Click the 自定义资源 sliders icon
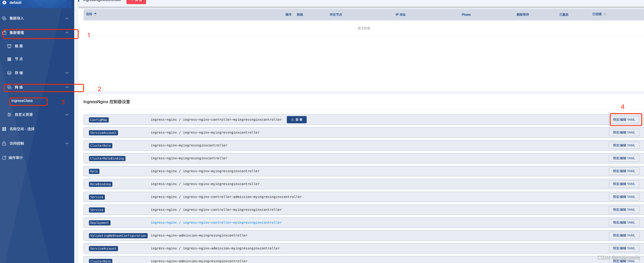 (x=9, y=115)
